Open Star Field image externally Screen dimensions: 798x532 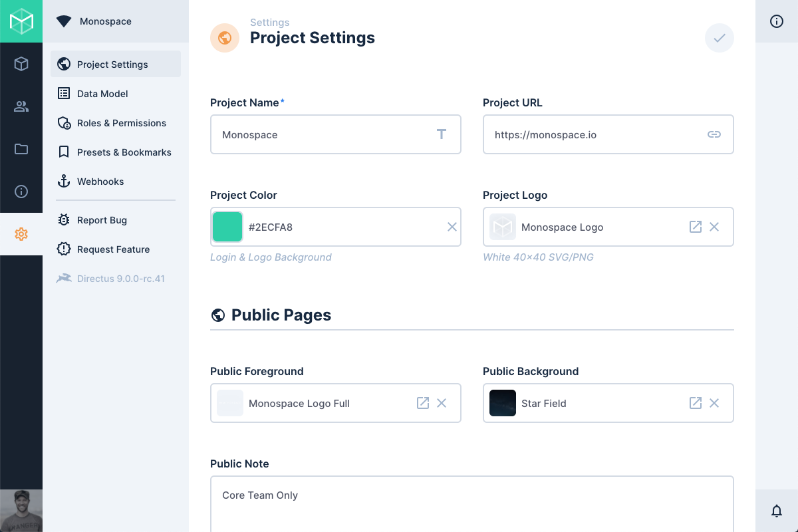pos(695,403)
